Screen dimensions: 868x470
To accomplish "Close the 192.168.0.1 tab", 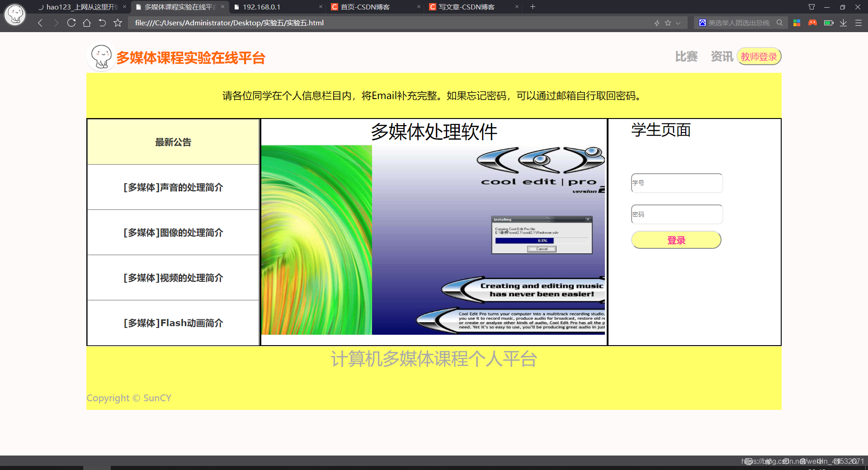I will coord(321,7).
